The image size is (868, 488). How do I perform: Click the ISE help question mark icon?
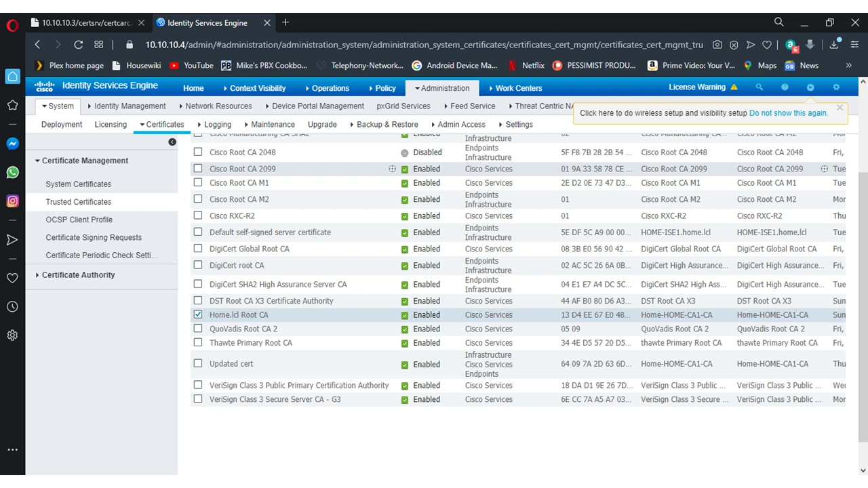tap(785, 87)
